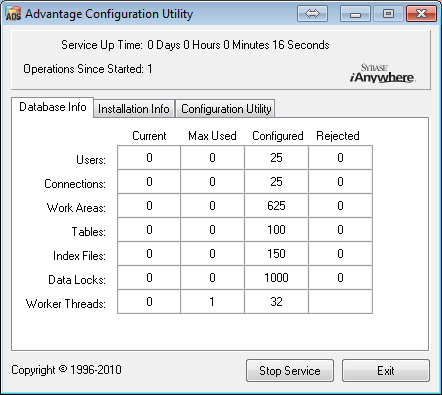Select the Worker Threads Max Used value 1
This screenshot has width=442, height=395.
pos(212,302)
